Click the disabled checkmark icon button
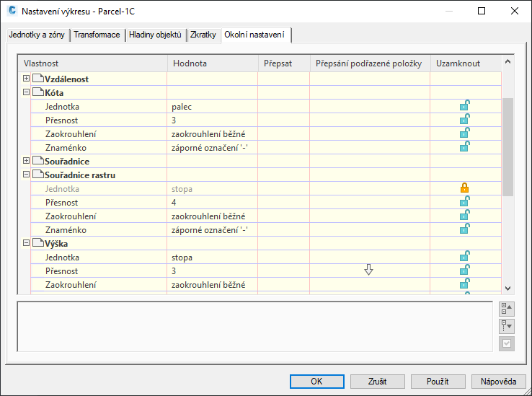The width and height of the screenshot is (532, 396). 507,343
